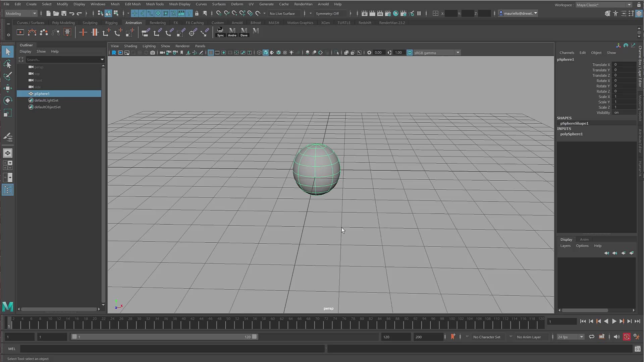Screen dimensions: 644x362
Task: Click the Dave shelf button
Action: click(x=244, y=32)
